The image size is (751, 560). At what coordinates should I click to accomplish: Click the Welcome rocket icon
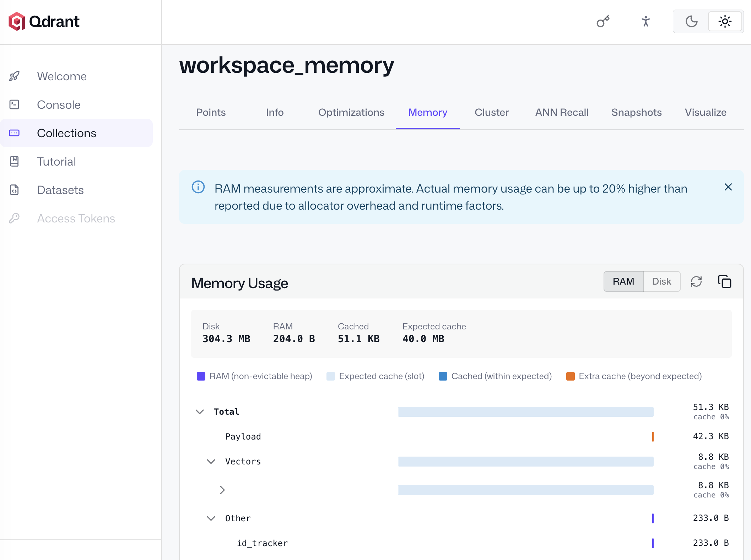[x=14, y=76]
